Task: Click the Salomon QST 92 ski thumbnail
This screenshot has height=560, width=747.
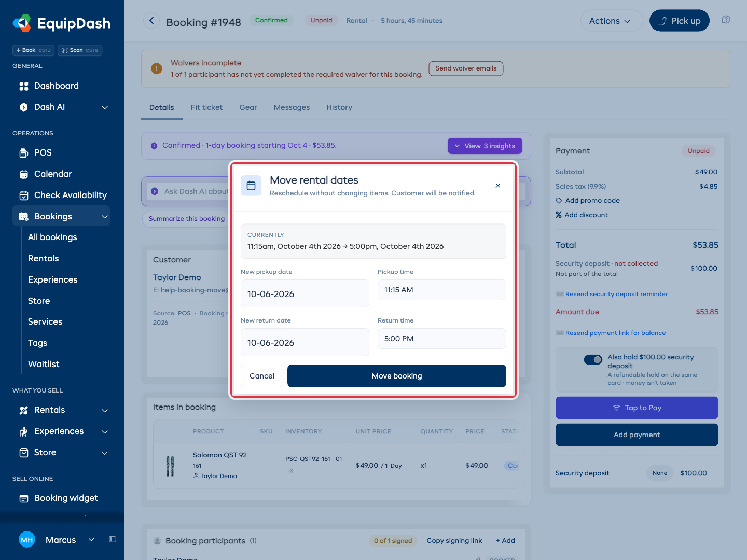Action: coord(170,466)
